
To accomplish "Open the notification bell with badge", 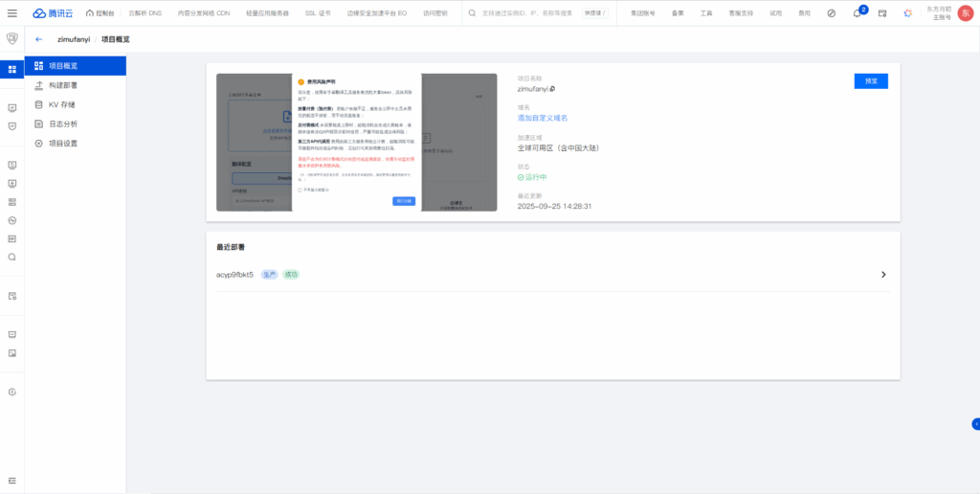I will (x=857, y=13).
